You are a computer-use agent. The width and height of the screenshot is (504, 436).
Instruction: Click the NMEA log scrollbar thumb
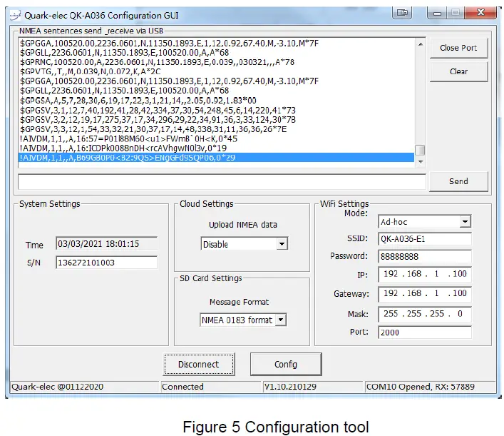(x=420, y=151)
